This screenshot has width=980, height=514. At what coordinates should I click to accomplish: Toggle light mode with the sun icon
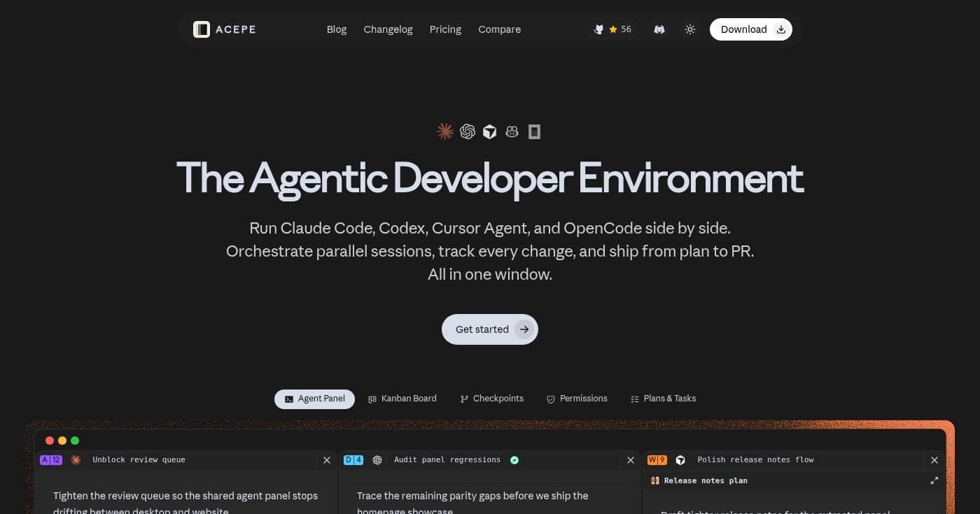(690, 29)
